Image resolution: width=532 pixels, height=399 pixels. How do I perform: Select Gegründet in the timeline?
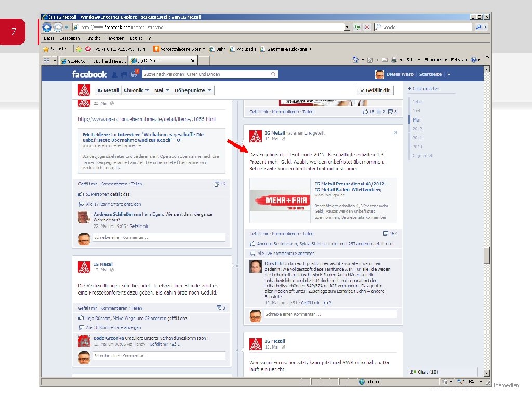[422, 156]
